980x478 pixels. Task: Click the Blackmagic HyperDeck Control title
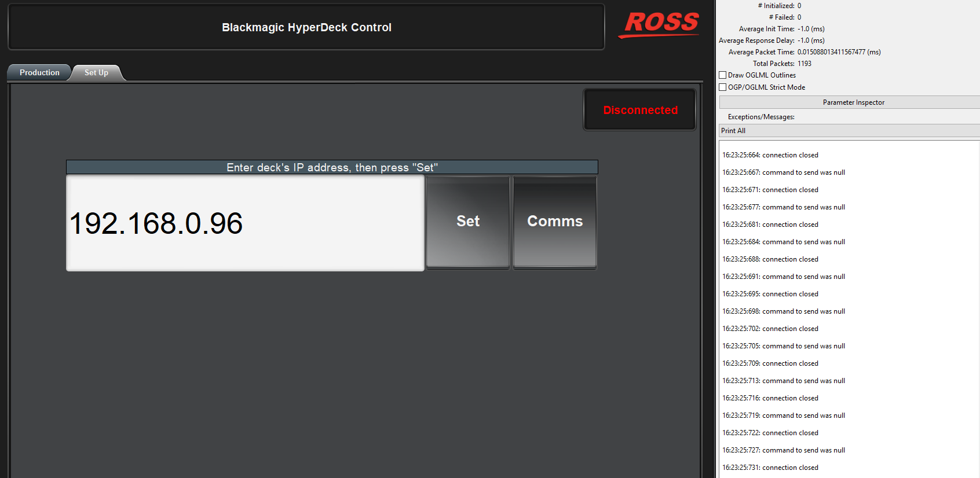coord(306,27)
